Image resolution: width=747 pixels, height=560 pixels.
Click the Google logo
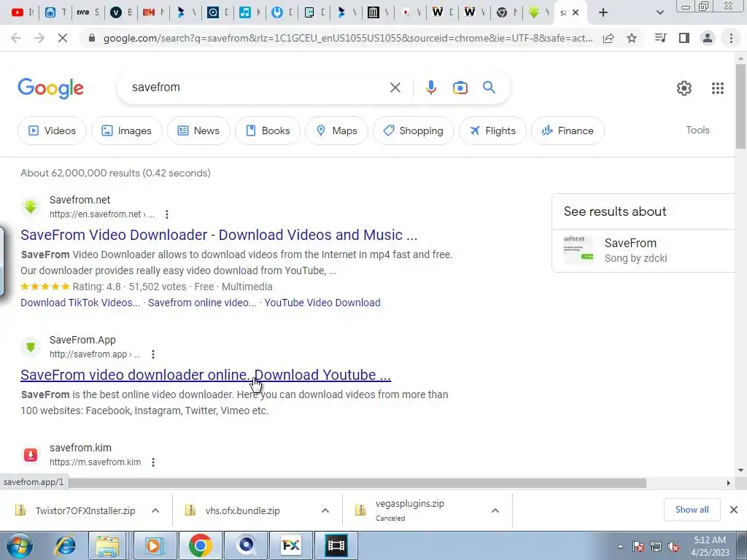[50, 88]
